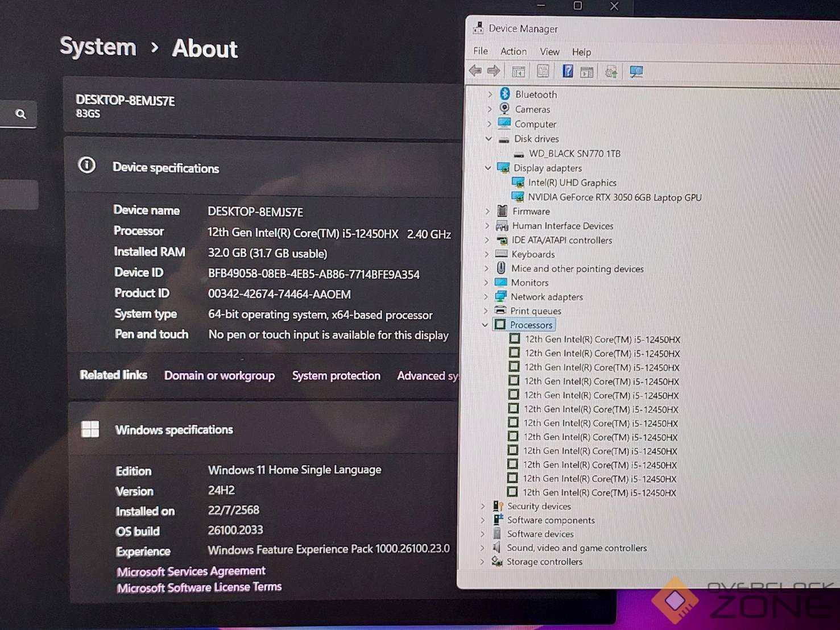Expand the Cameras node chevron
The width and height of the screenshot is (840, 630).
(490, 109)
